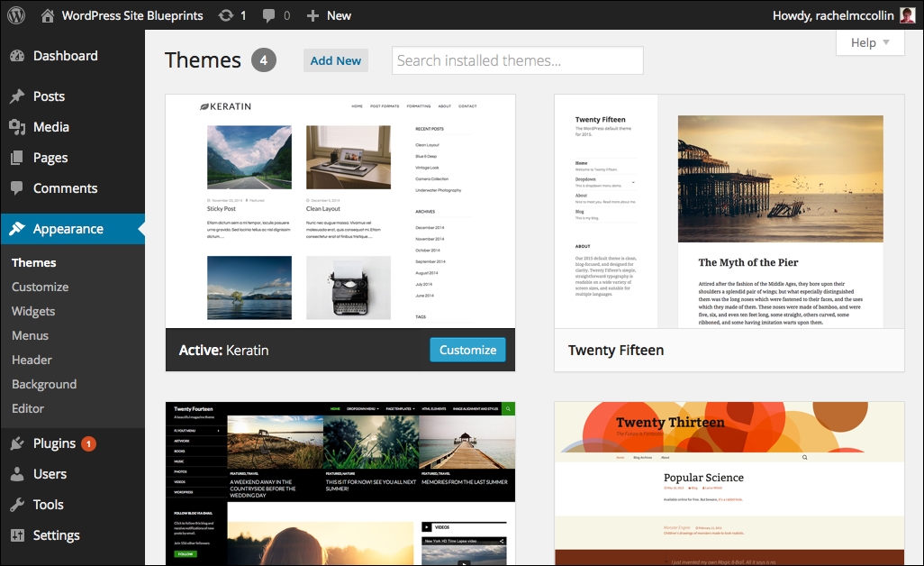Select the Keratin theme screenshot
The height and width of the screenshot is (566, 924).
point(340,211)
